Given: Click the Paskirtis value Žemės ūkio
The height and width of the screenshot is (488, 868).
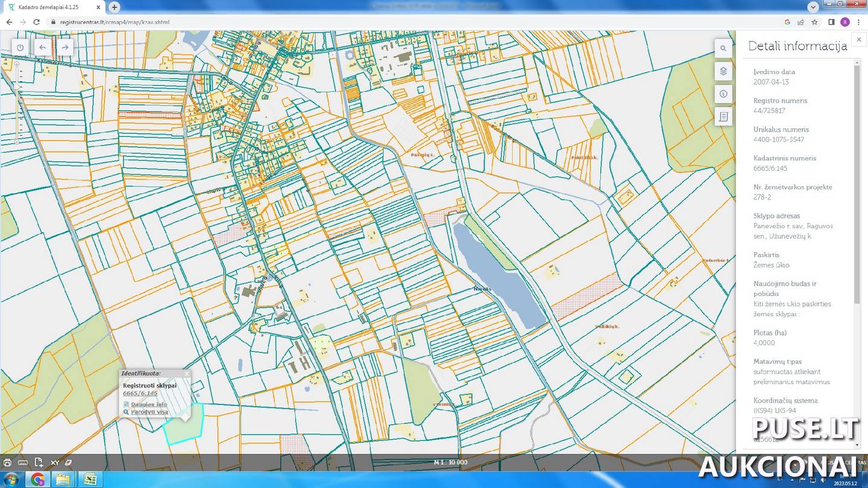Looking at the screenshot, I should (772, 265).
